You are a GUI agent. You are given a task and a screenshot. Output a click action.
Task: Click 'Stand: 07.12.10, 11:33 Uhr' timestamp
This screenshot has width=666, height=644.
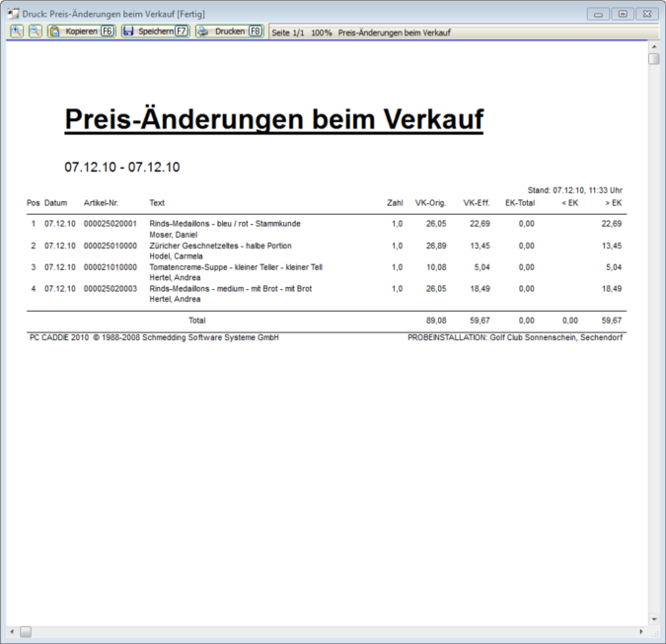click(x=575, y=190)
